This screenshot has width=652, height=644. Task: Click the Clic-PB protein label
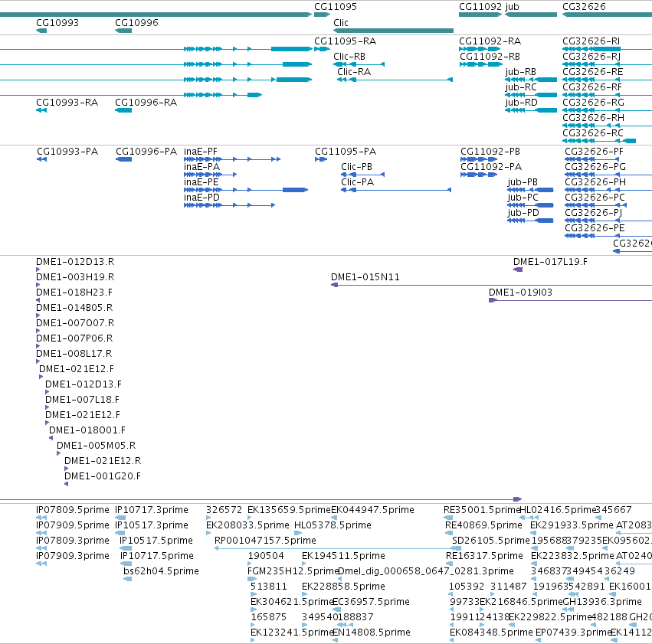(x=356, y=167)
